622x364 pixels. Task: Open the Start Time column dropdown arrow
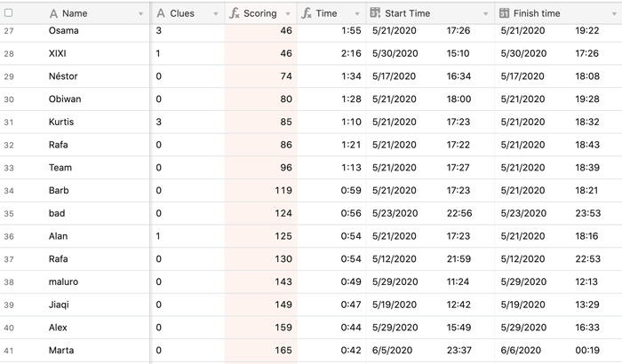click(x=485, y=14)
